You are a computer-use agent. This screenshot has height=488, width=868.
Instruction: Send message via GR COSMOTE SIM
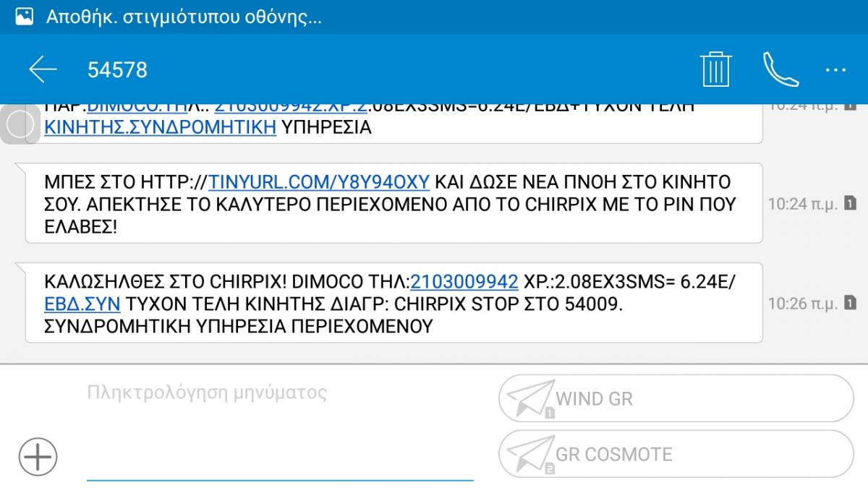pyautogui.click(x=676, y=454)
